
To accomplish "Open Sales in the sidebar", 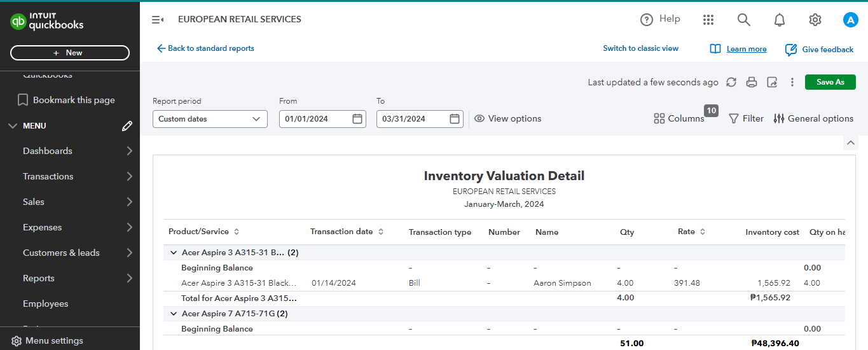I will [34, 202].
